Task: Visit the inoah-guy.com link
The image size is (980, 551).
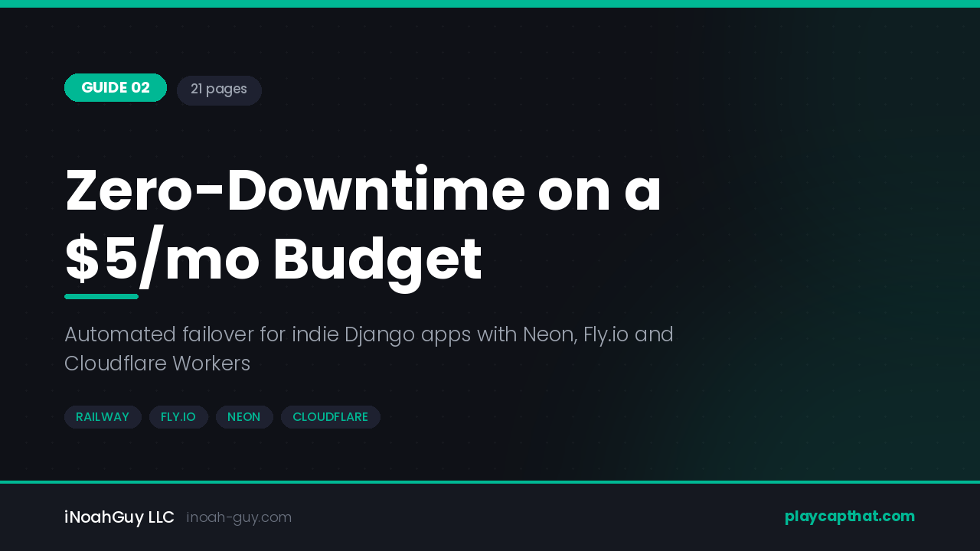Action: click(x=239, y=517)
